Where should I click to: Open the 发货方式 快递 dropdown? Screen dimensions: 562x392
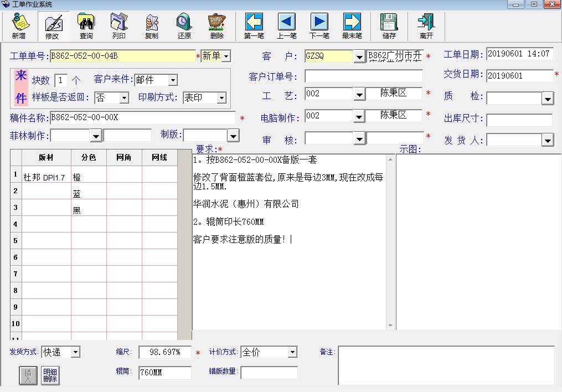[x=75, y=352]
